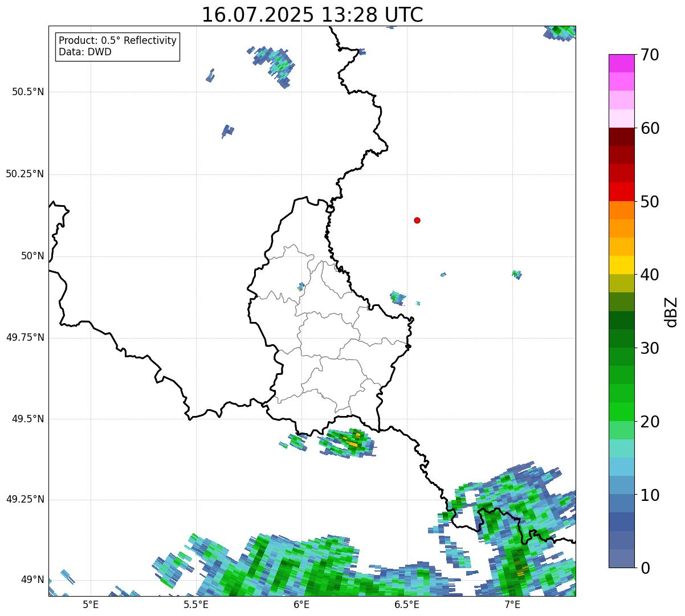Click the colorbar tick label 40
Screen dimensions: 685x616
[x=650, y=275]
